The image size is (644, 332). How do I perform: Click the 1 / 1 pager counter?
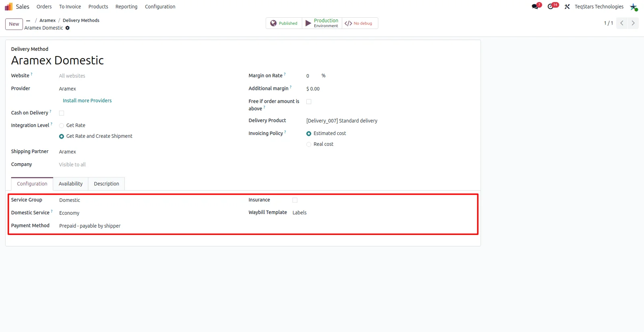coord(608,23)
